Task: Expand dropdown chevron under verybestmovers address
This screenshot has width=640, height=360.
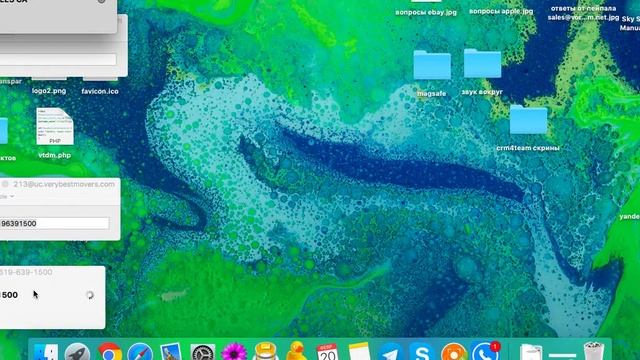Action: pos(12,197)
